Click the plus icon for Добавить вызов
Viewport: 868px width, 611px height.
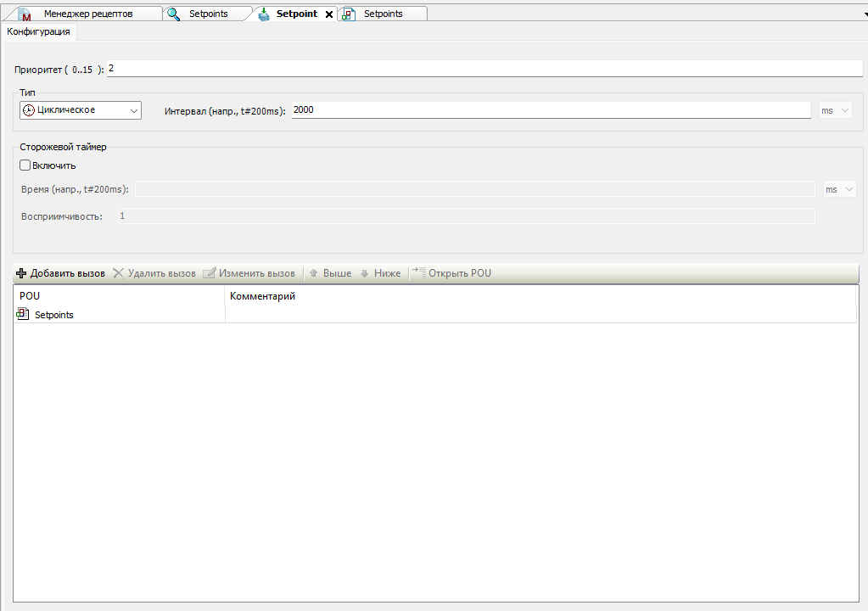click(x=21, y=273)
